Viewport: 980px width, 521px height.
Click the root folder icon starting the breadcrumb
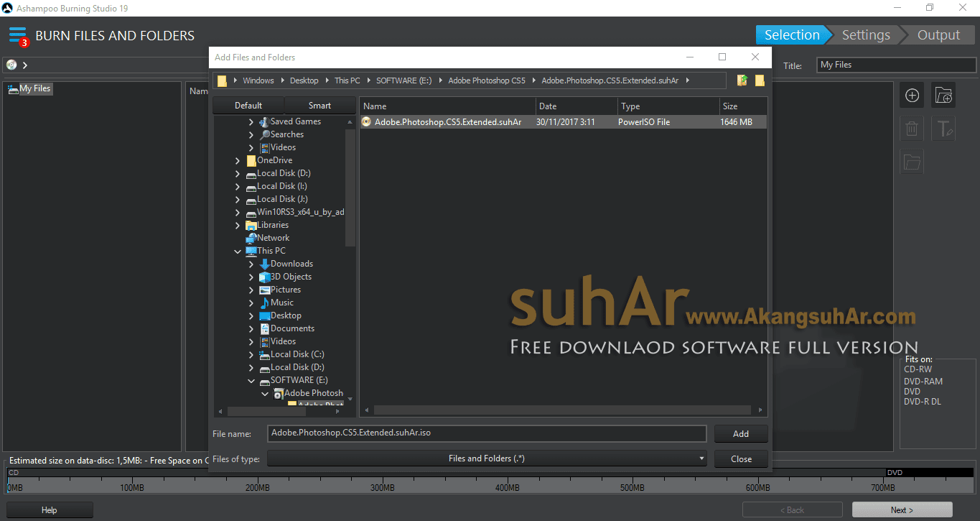click(x=223, y=80)
